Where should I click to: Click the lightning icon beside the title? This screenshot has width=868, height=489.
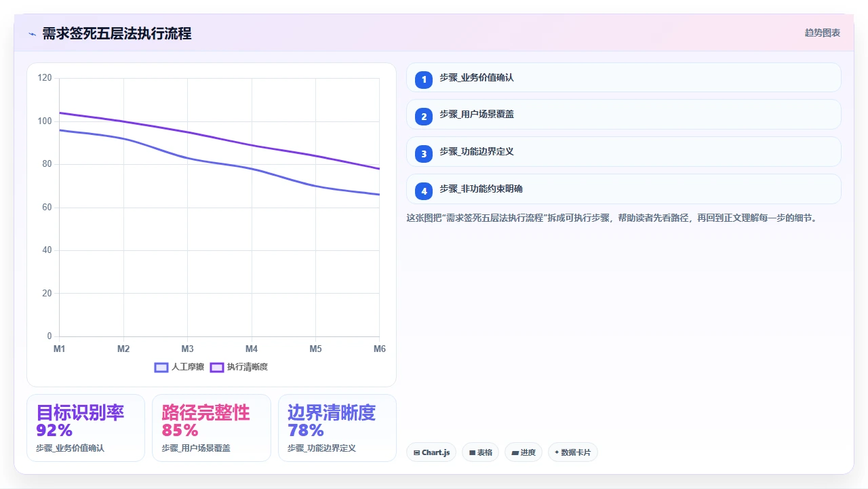pyautogui.click(x=32, y=34)
